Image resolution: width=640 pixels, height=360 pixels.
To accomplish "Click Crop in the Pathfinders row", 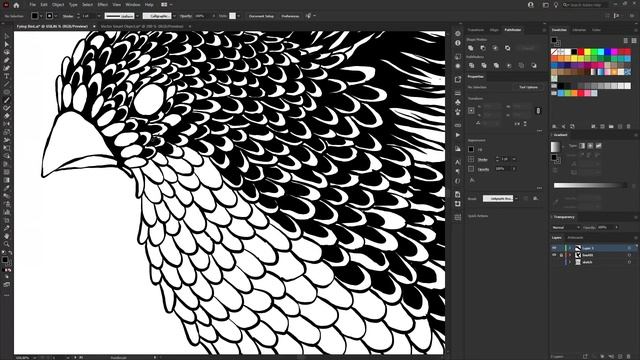I will (x=509, y=65).
